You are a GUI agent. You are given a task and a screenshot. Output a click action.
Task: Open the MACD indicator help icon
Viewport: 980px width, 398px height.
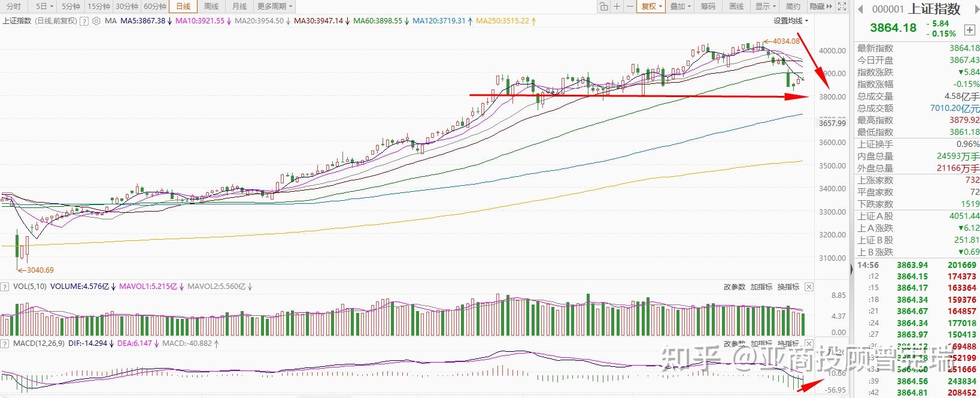5,343
